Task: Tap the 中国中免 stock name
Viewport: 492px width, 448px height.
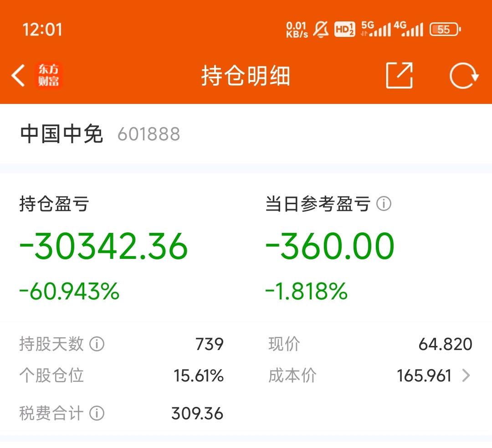Action: pyautogui.click(x=61, y=134)
